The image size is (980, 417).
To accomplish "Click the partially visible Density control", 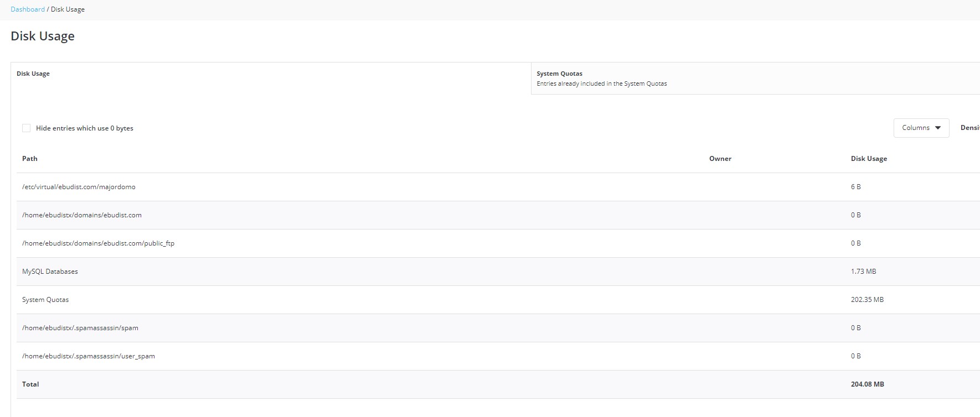I will 969,128.
